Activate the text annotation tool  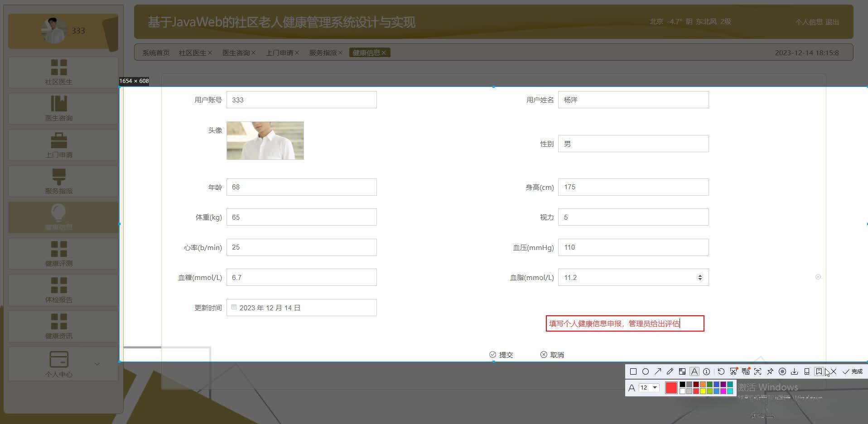[x=694, y=372]
